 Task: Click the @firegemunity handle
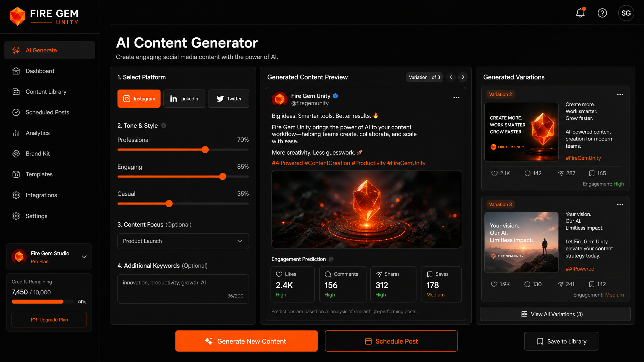[x=310, y=103]
